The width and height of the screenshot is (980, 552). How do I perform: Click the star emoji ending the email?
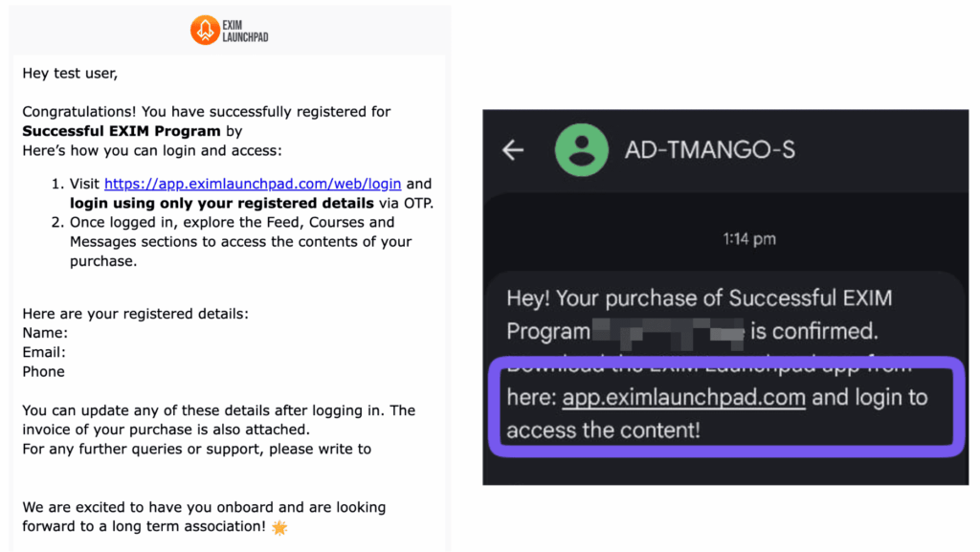pos(279,526)
